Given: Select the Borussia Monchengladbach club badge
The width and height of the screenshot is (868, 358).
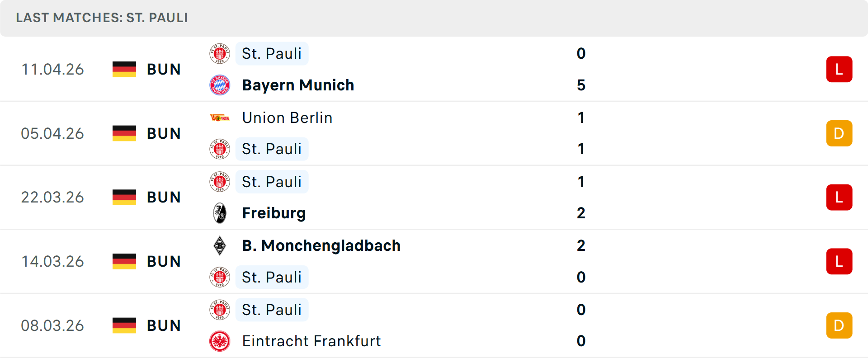Looking at the screenshot, I should click(x=220, y=245).
